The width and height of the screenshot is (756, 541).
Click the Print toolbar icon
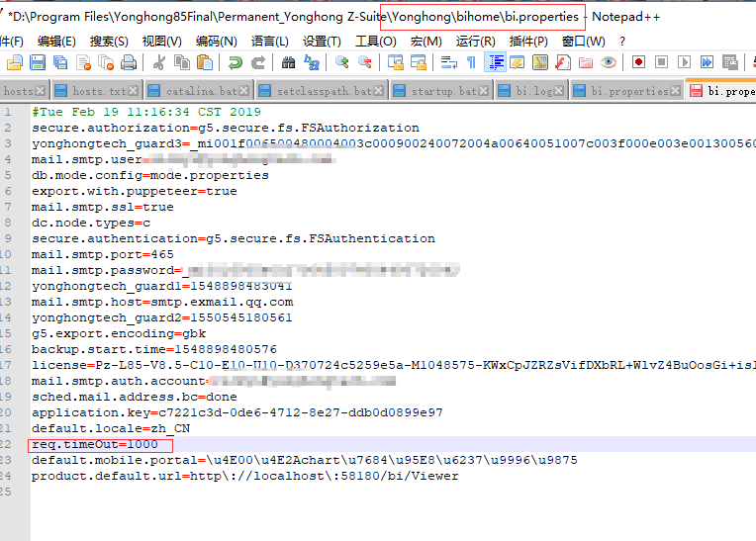(x=128, y=63)
